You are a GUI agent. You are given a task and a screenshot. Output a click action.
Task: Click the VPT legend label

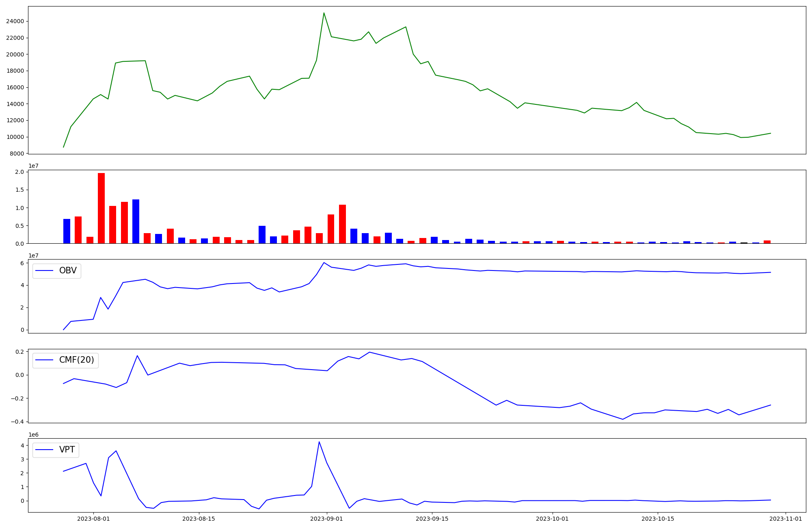(67, 450)
